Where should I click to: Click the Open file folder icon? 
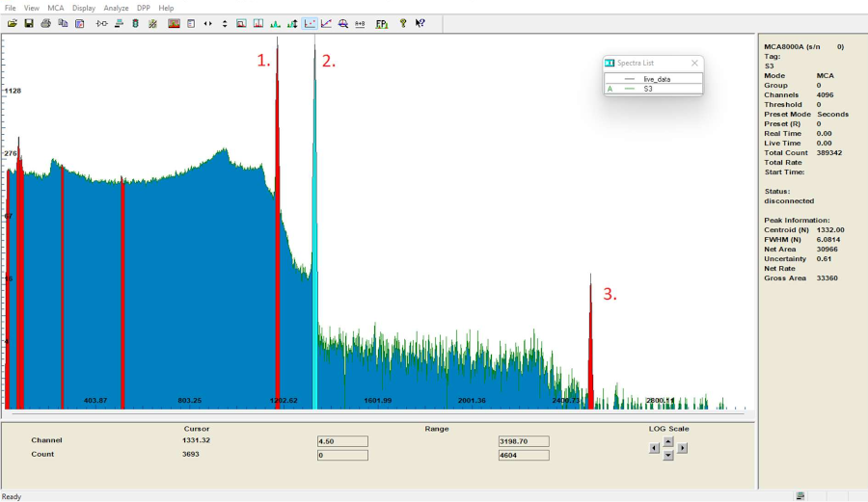tap(13, 23)
